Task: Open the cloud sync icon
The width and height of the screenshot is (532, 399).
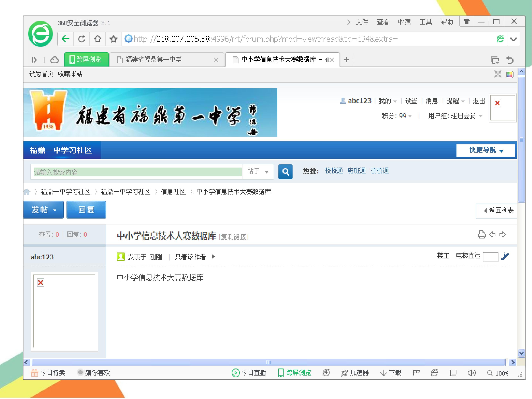Action: [x=54, y=60]
